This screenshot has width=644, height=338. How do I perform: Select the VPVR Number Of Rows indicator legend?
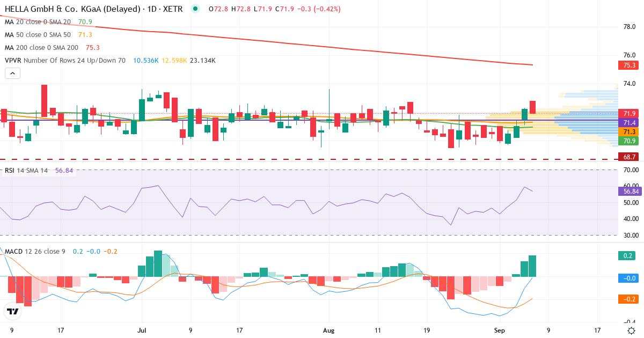click(65, 61)
